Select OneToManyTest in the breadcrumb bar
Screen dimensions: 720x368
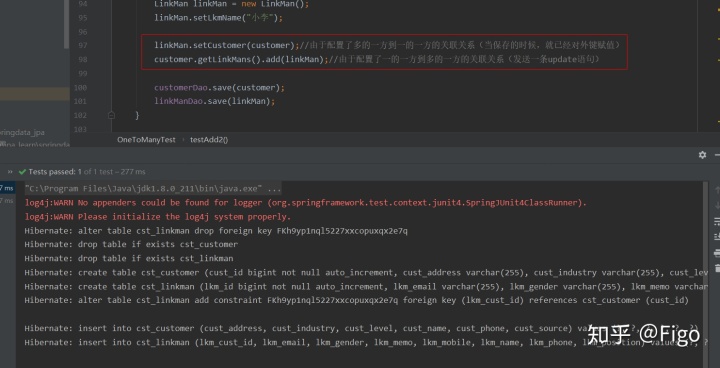[146, 140]
